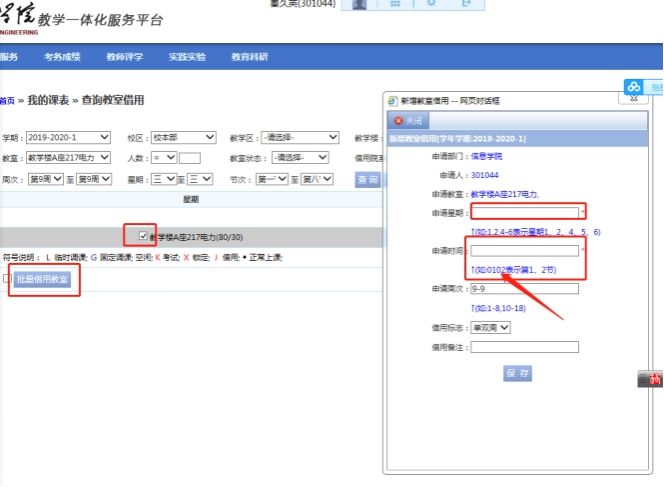664x487 pixels.
Task: Open the 考务成绩 menu
Action: [x=62, y=57]
